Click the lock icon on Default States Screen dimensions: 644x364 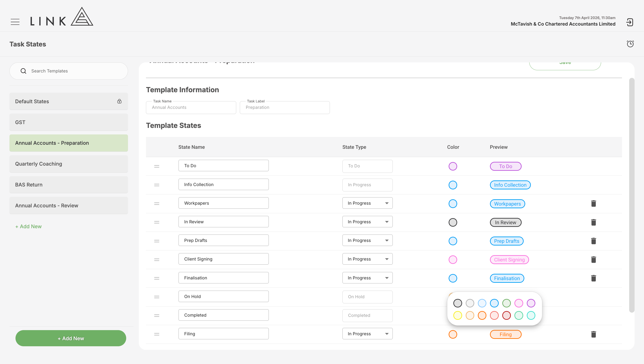click(x=119, y=101)
